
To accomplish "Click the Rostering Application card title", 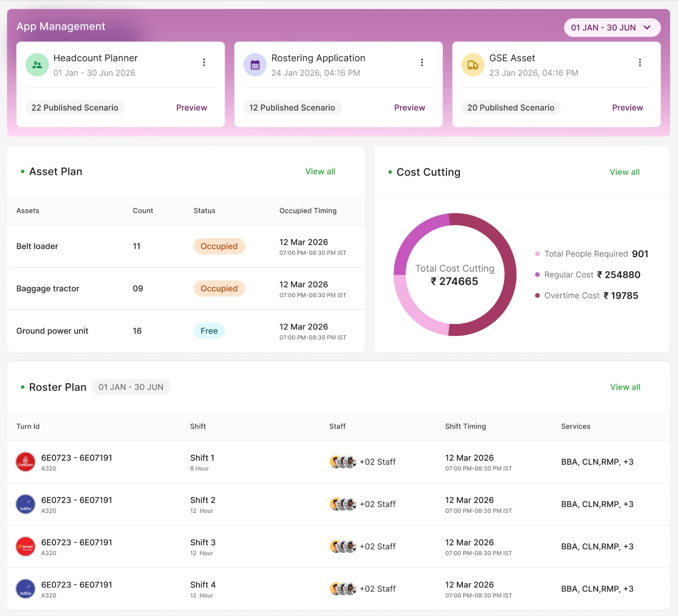I will tap(318, 58).
